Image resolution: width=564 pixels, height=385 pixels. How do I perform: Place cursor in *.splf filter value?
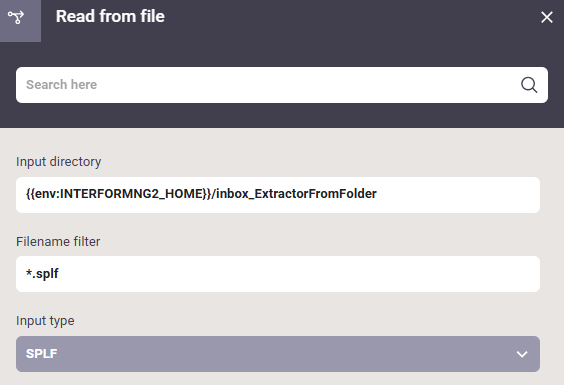(x=42, y=274)
